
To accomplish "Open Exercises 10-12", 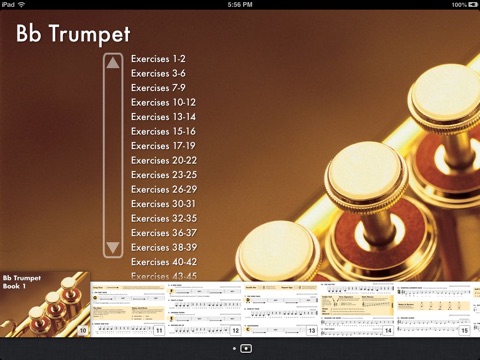I will pos(163,102).
